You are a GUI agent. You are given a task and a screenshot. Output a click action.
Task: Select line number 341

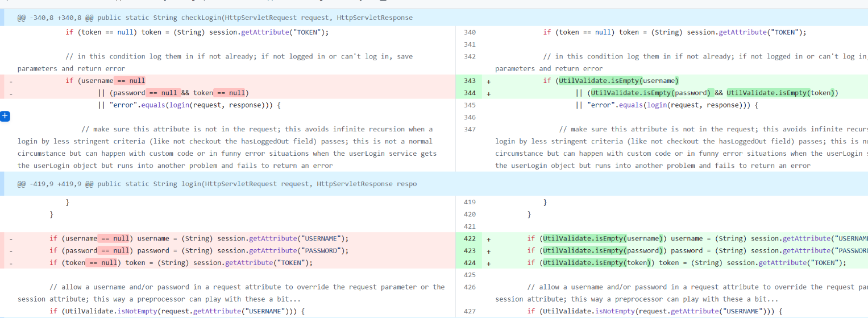click(x=470, y=44)
